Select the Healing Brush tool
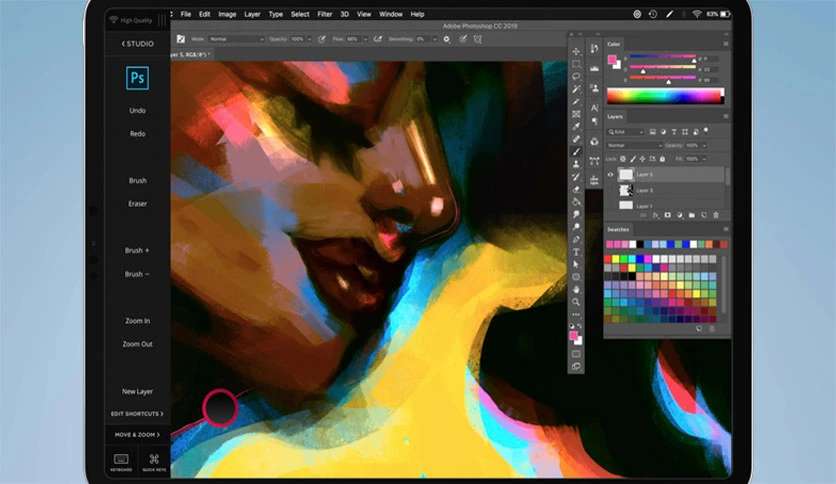Screen dimensions: 836x484 576,139
